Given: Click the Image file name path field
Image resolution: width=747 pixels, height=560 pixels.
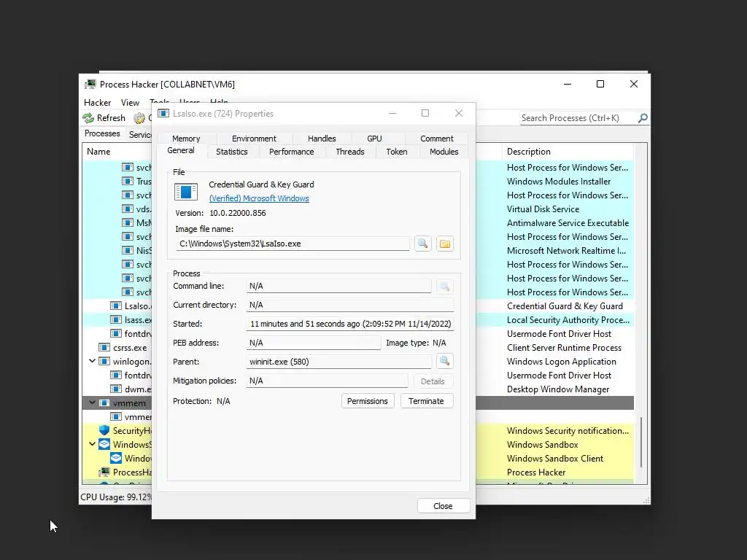Looking at the screenshot, I should [292, 244].
